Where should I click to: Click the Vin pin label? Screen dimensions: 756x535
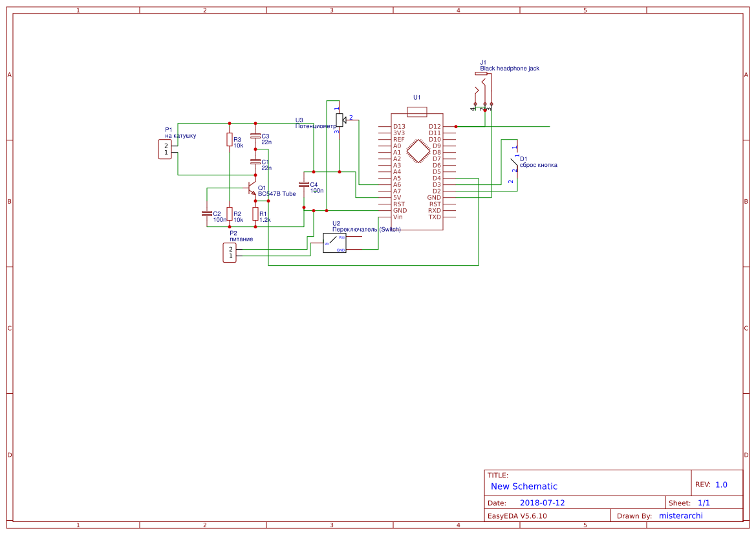(x=398, y=217)
